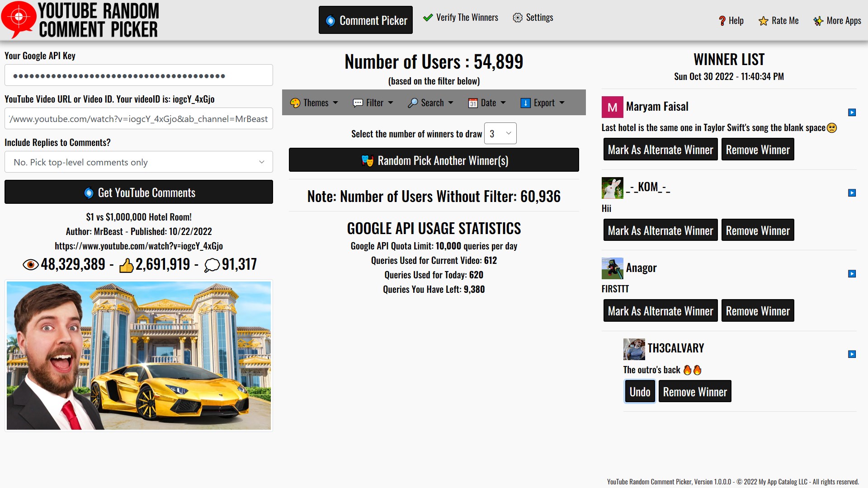Screen dimensions: 868x488
Task: Click the Anagor Minecraft avatar image
Action: pyautogui.click(x=612, y=268)
